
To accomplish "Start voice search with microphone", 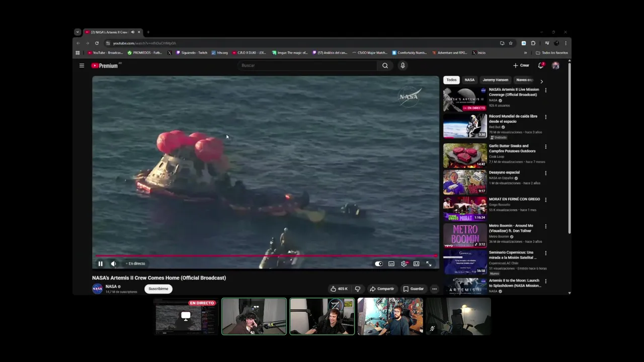I will [x=403, y=65].
